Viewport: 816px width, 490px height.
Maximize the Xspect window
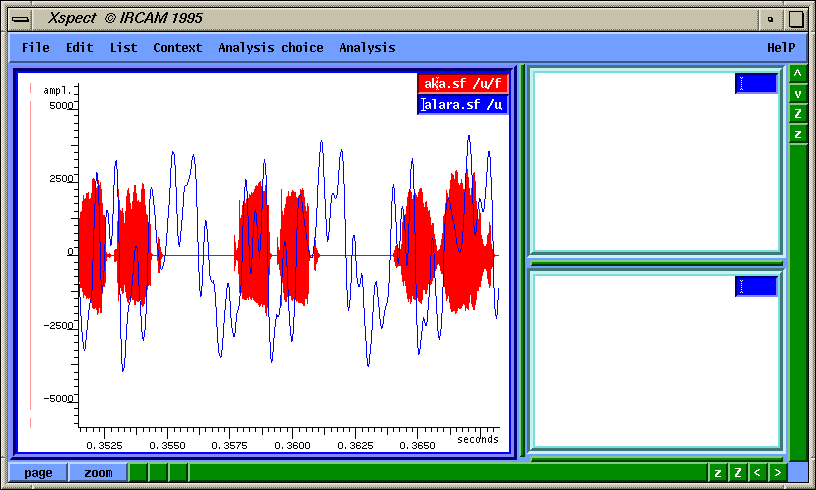click(x=796, y=19)
